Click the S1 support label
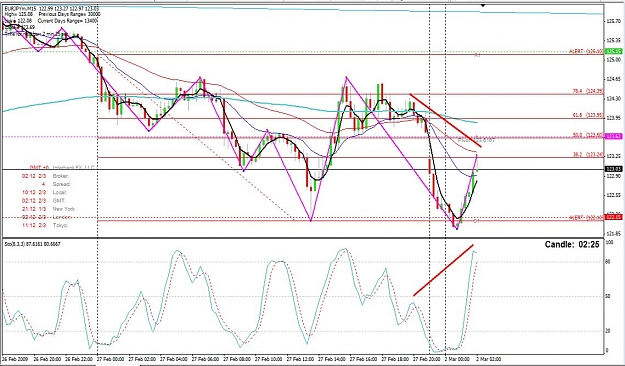625x366 pixels. (x=477, y=220)
